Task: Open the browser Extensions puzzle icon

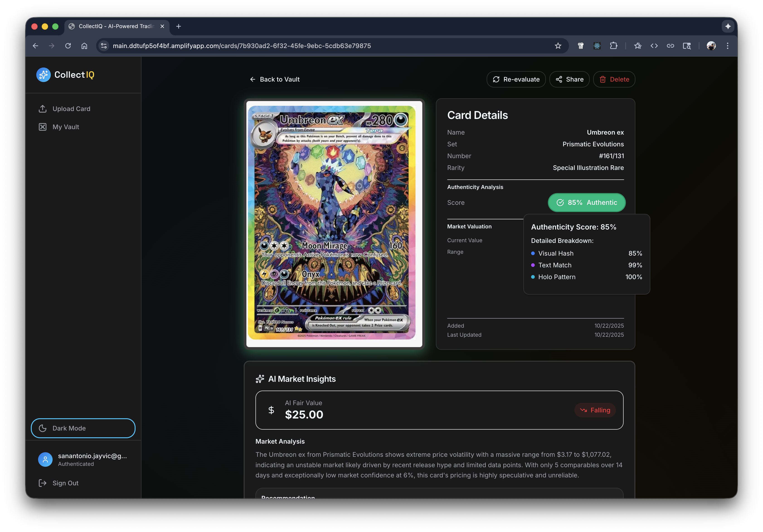Action: click(613, 46)
